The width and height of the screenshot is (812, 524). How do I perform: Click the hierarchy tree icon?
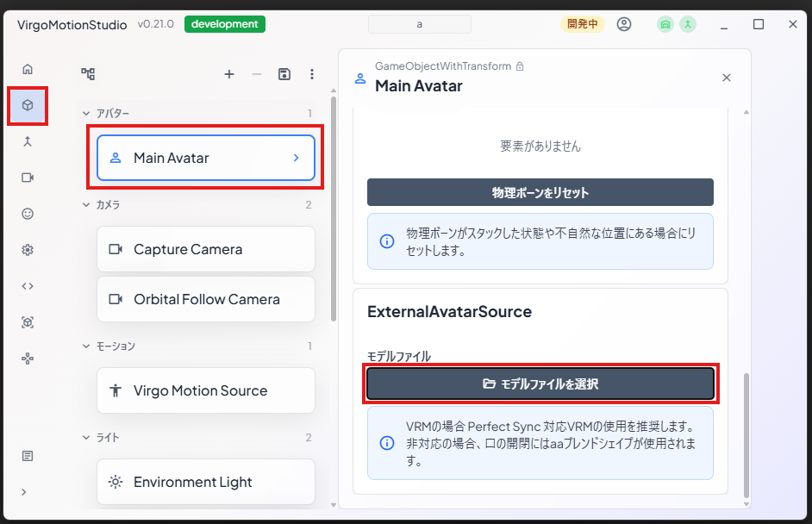click(x=88, y=74)
